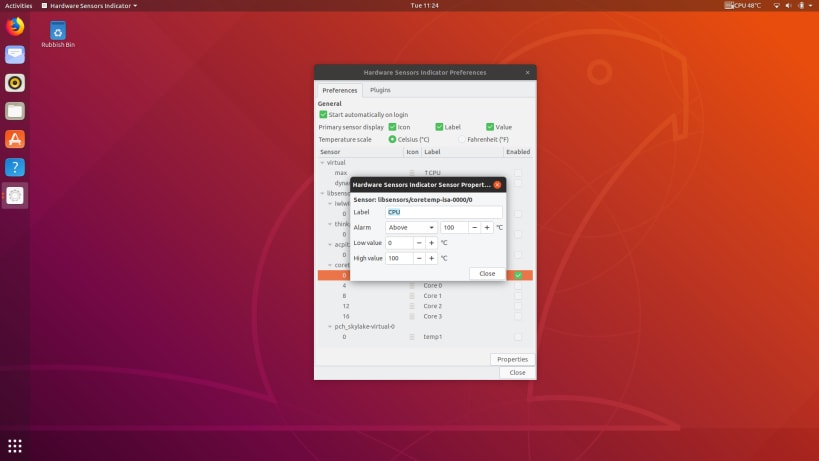This screenshot has height=461, width=819.
Task: Enable the temp1 sensor
Action: (518, 337)
